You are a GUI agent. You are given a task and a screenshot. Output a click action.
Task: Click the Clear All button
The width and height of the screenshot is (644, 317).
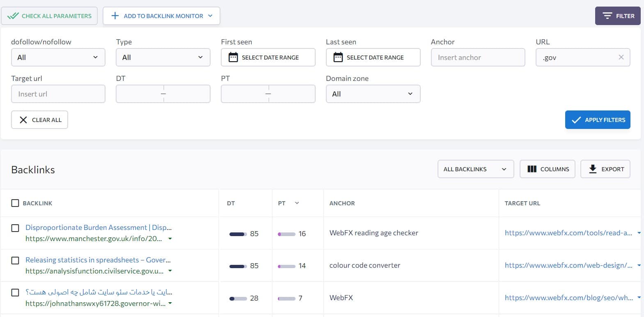tap(39, 120)
